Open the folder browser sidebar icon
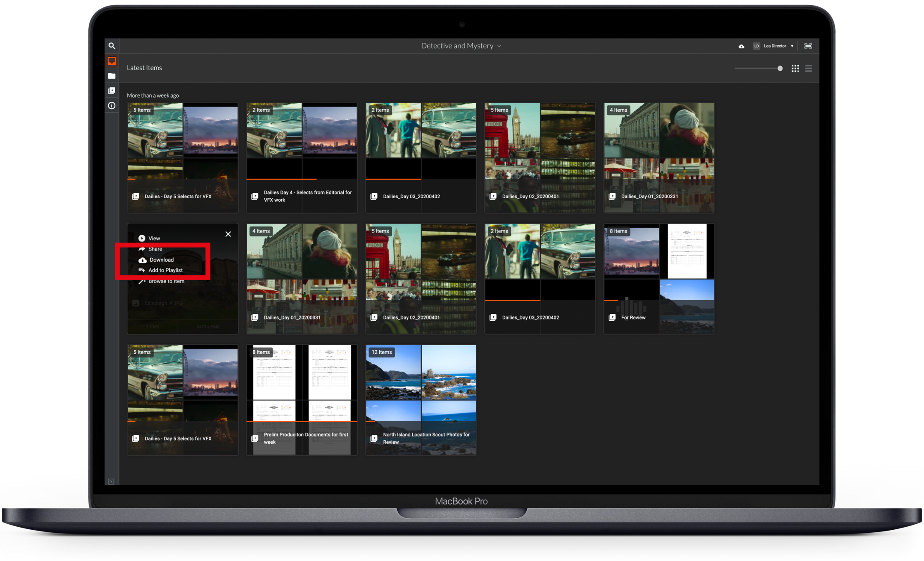 [111, 76]
